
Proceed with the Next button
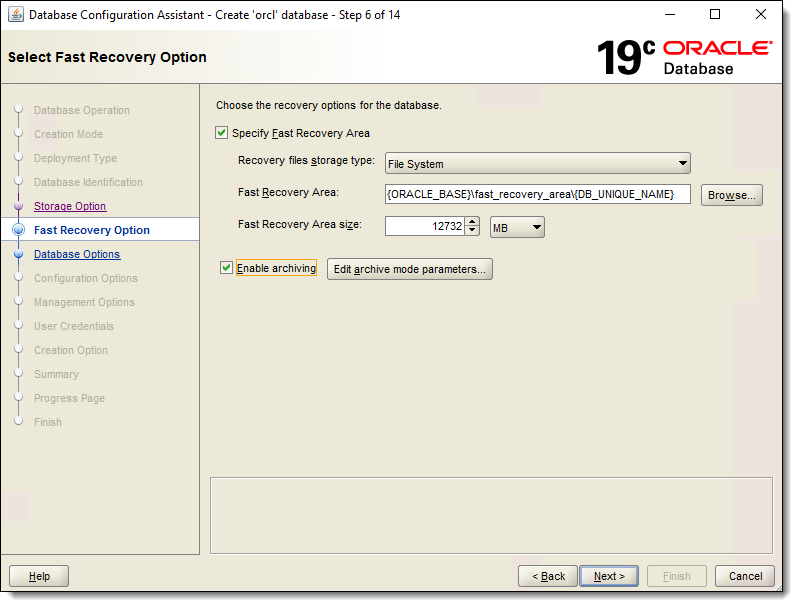pyautogui.click(x=609, y=576)
